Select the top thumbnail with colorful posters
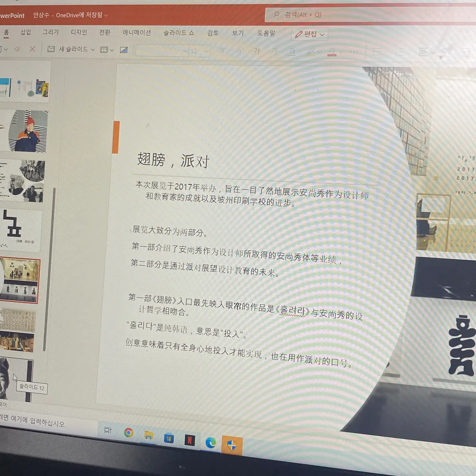This screenshot has height=476, width=476. 25,82
